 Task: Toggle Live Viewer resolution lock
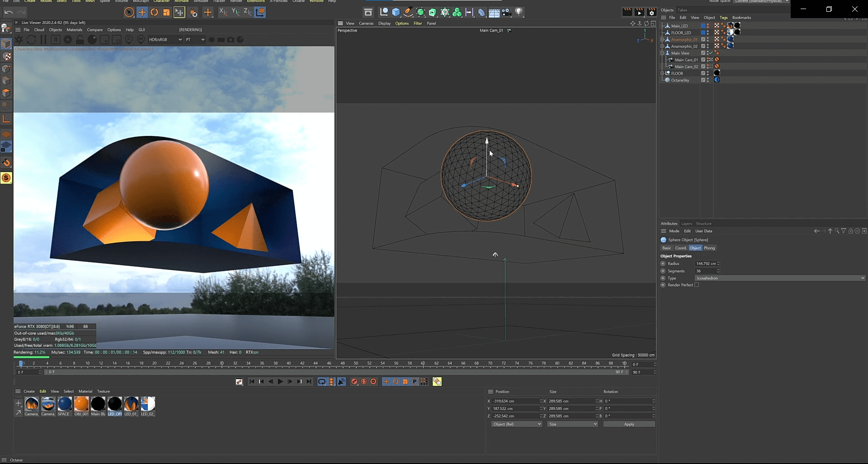coord(80,40)
